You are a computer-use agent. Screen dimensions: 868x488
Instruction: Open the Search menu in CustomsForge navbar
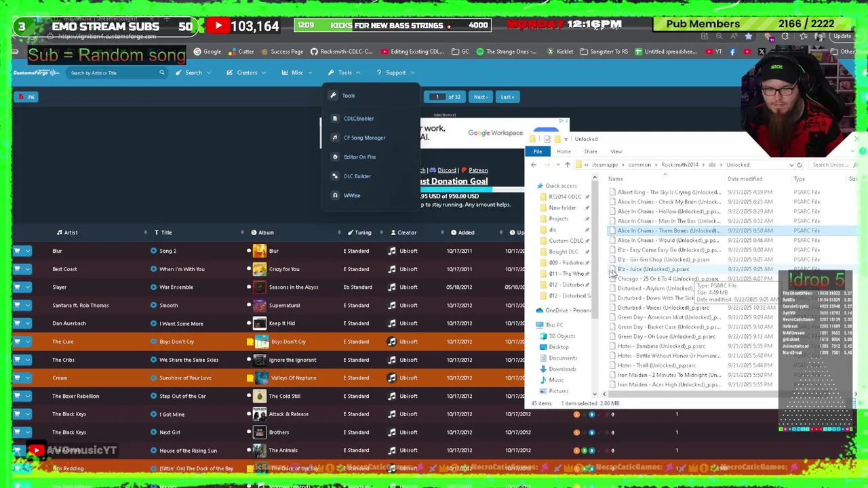coord(193,73)
